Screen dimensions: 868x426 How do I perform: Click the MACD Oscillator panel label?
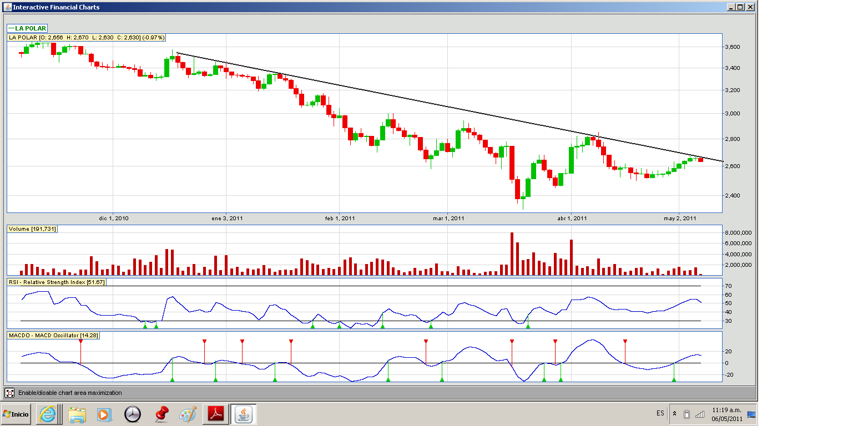point(52,336)
